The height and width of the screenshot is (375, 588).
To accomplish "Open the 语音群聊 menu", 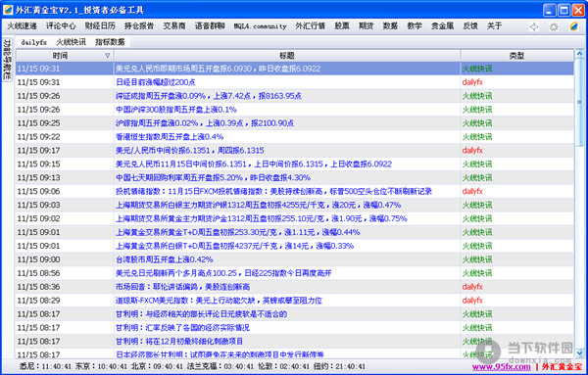I will 210,25.
